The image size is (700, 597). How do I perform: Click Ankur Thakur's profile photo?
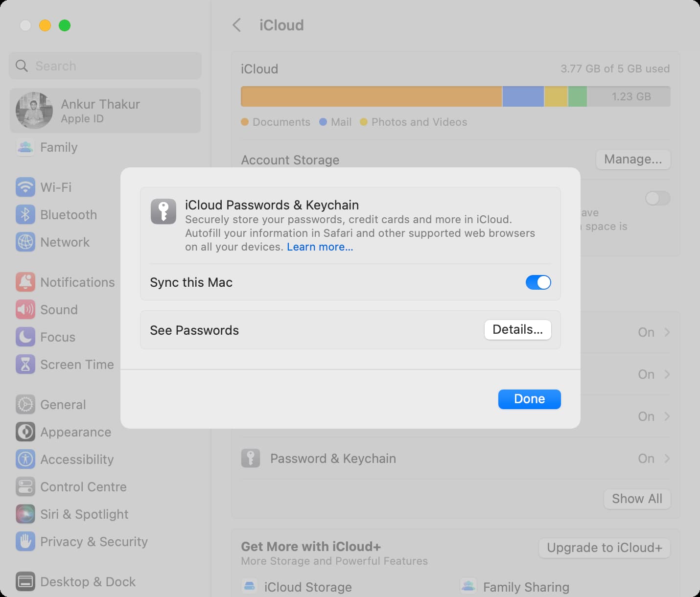click(34, 111)
